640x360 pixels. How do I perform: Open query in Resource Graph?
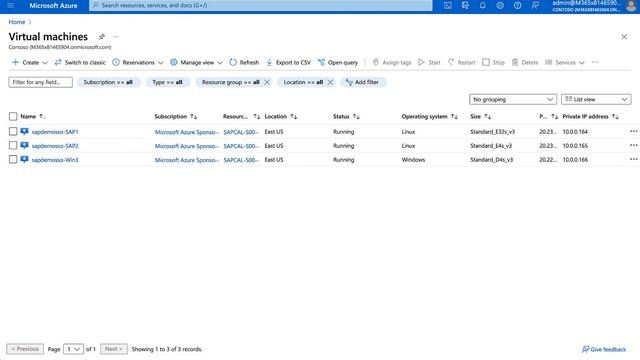338,62
